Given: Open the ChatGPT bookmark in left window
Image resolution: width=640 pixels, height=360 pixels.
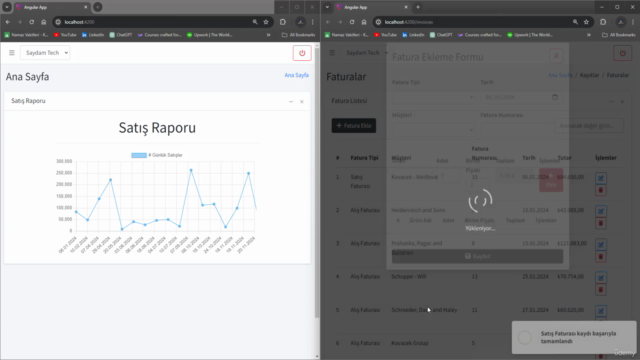Looking at the screenshot, I should point(121,35).
